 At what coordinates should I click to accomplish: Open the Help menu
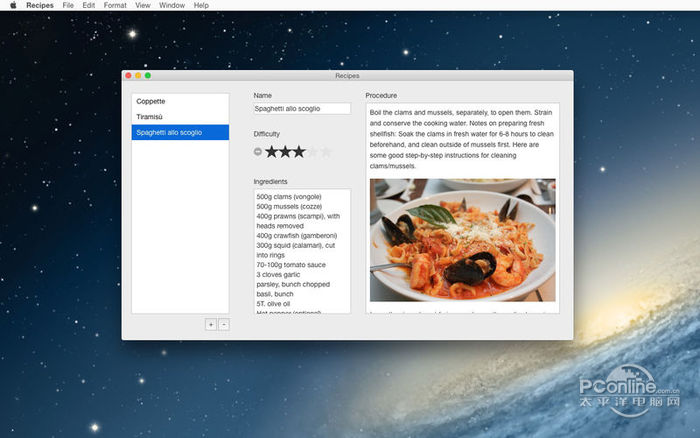click(x=201, y=6)
